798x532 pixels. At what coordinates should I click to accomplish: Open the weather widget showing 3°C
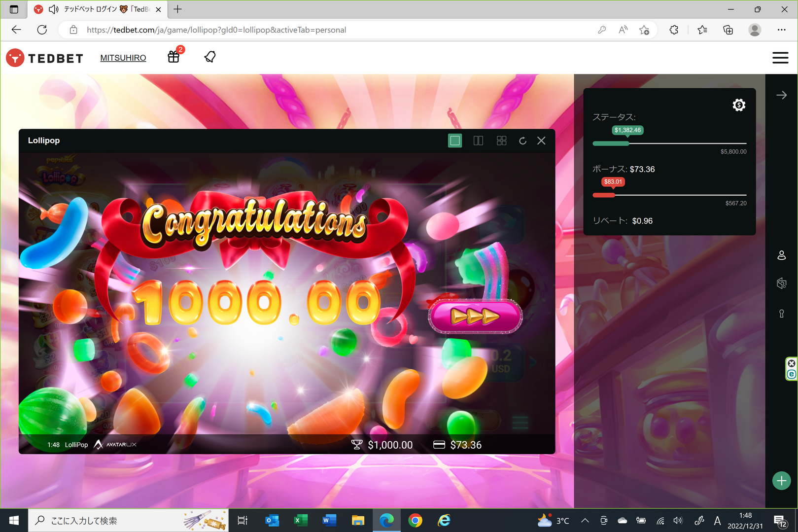click(x=553, y=520)
